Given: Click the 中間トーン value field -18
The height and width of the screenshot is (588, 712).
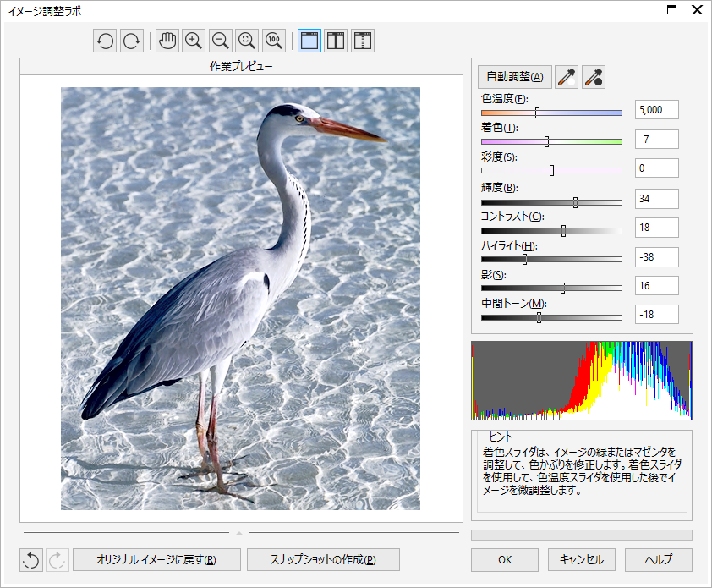Looking at the screenshot, I should click(656, 315).
